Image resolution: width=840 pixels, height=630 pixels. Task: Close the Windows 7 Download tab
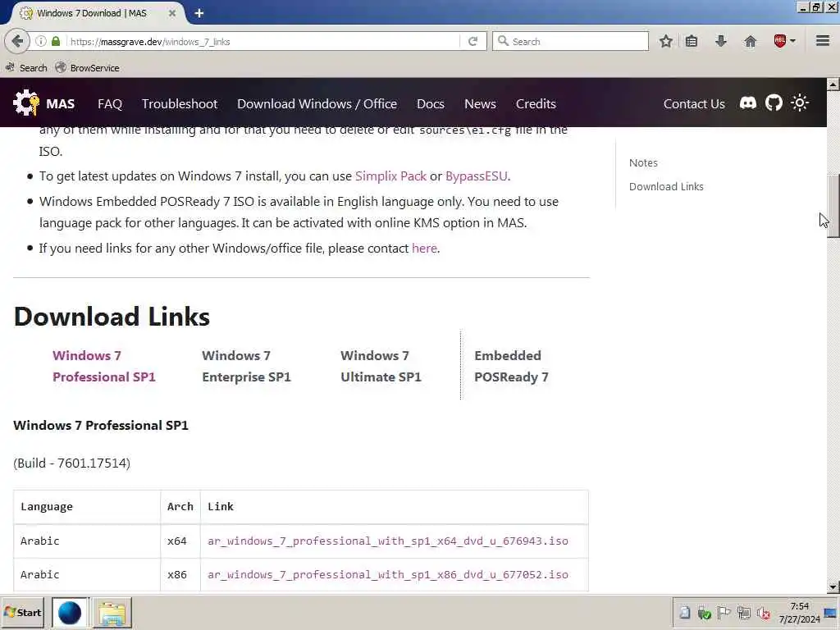point(172,13)
